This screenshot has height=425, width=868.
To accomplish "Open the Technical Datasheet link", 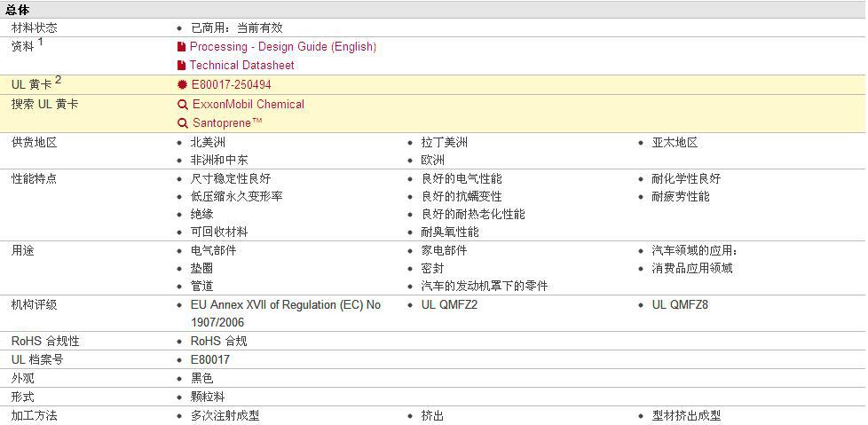I will tap(242, 66).
